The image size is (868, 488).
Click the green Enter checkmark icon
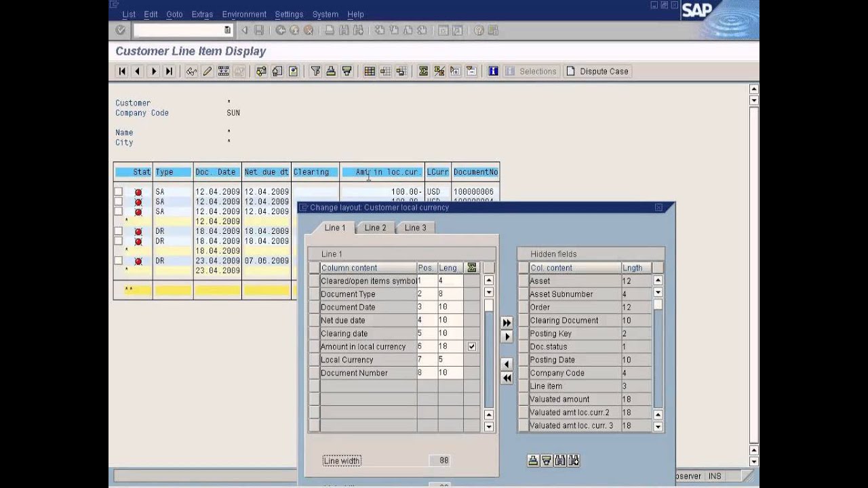(x=120, y=30)
